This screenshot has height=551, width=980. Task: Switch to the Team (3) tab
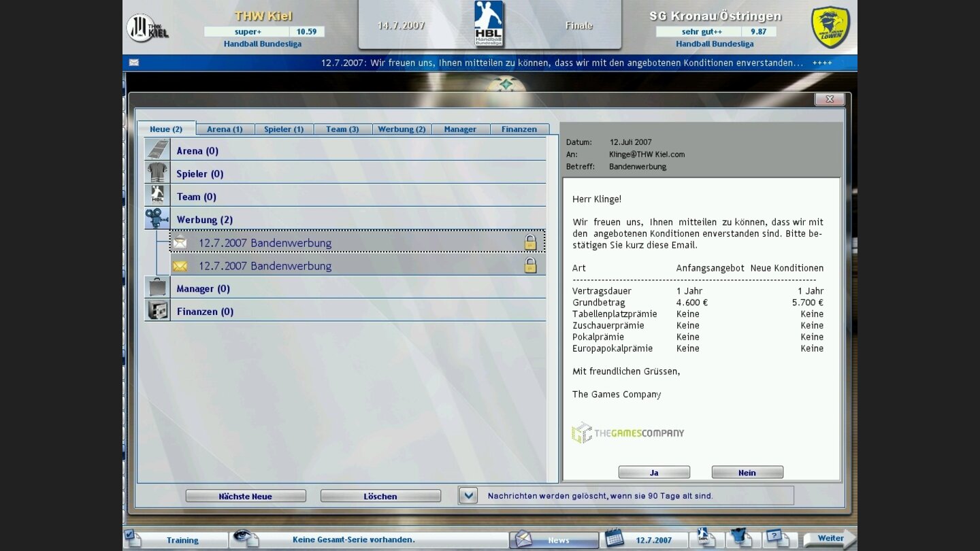click(342, 129)
